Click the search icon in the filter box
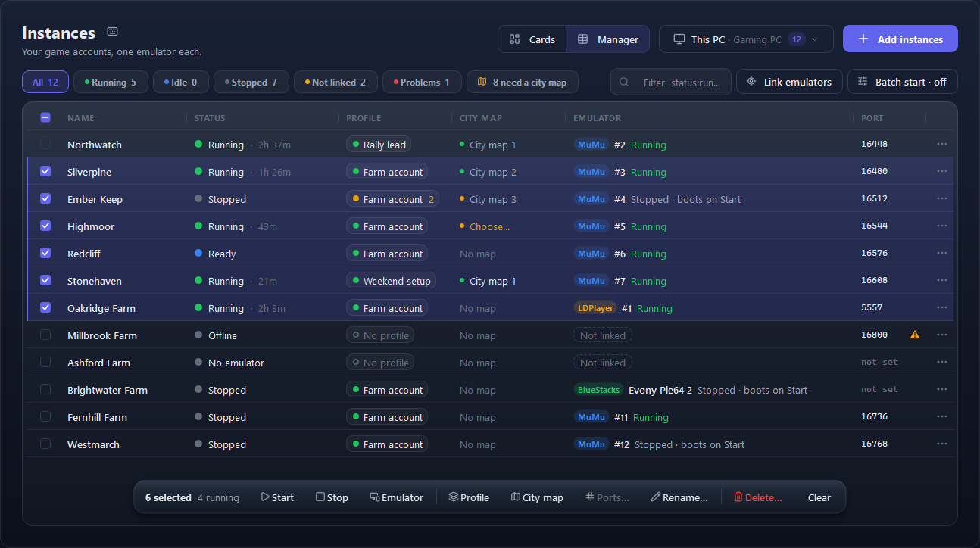Viewport: 980px width, 548px height. click(x=625, y=82)
